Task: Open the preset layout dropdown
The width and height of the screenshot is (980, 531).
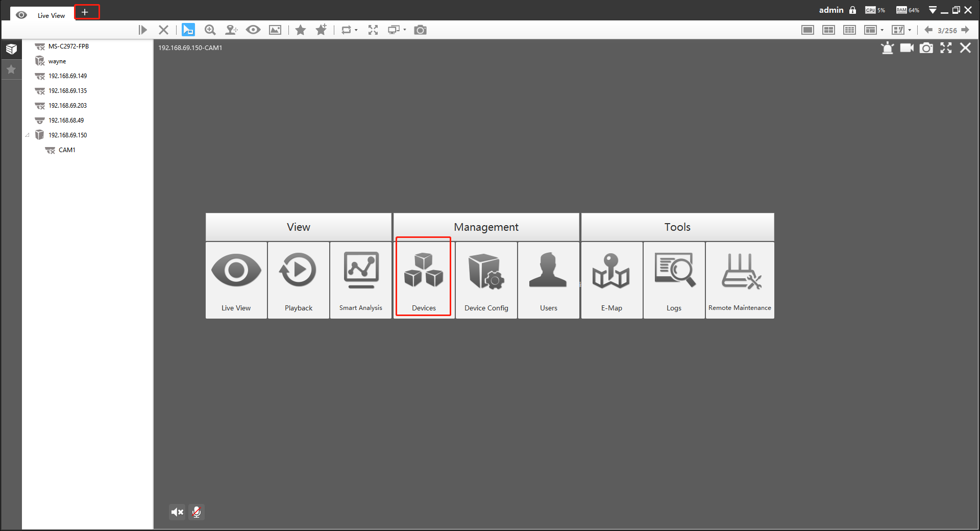Action: (x=882, y=30)
